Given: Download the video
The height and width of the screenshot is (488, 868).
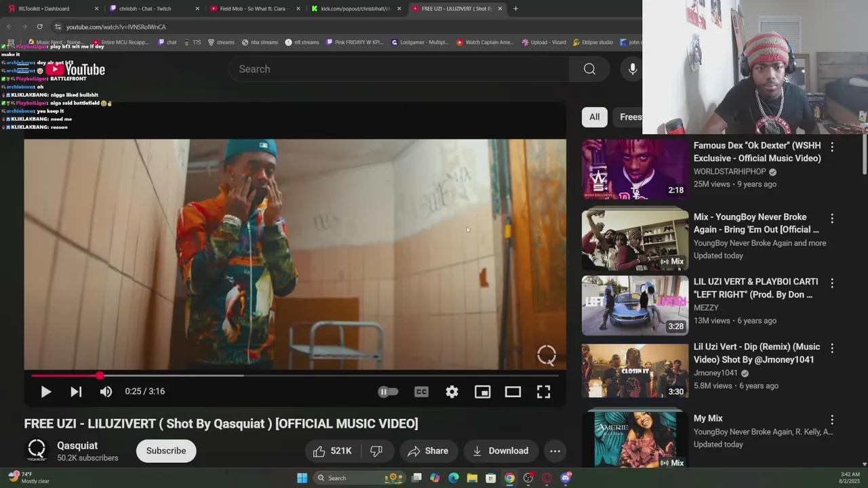Looking at the screenshot, I should pos(500,451).
